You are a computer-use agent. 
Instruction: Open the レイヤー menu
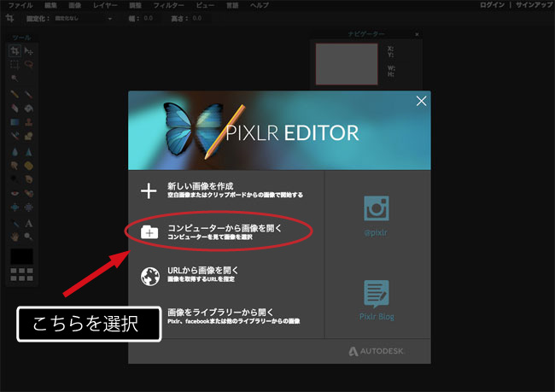(x=105, y=5)
